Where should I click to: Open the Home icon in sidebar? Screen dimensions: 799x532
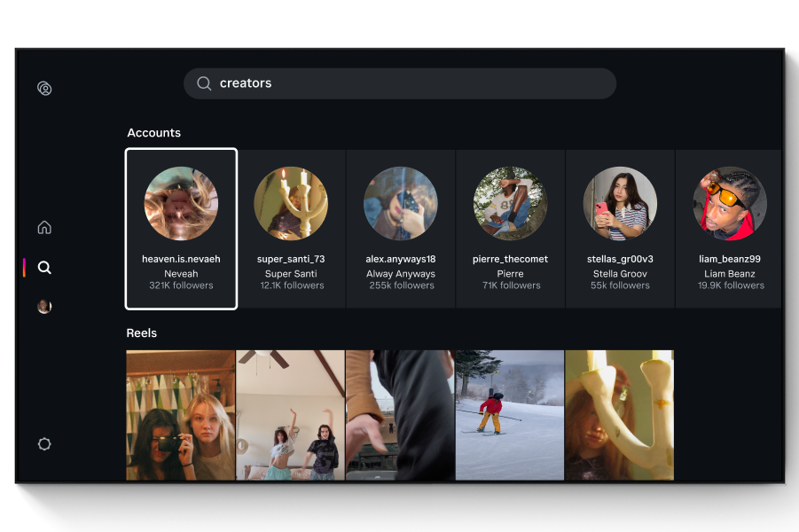[x=44, y=228]
